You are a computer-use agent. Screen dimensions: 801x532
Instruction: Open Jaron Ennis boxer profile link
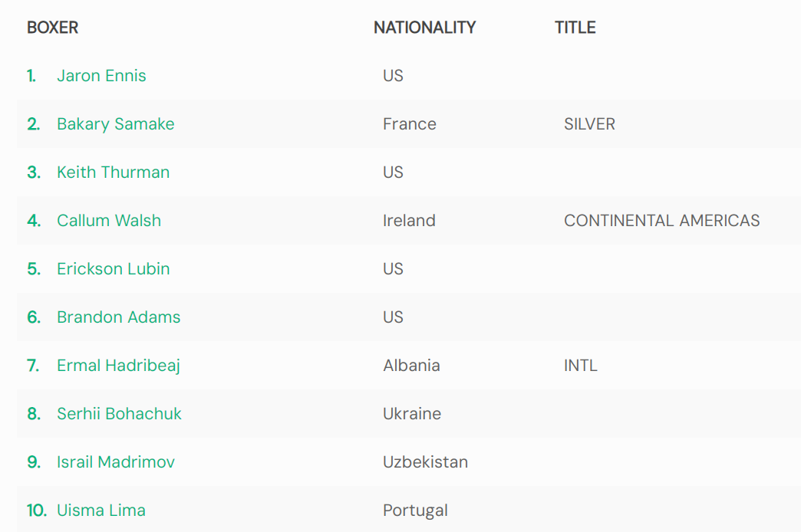(x=101, y=76)
